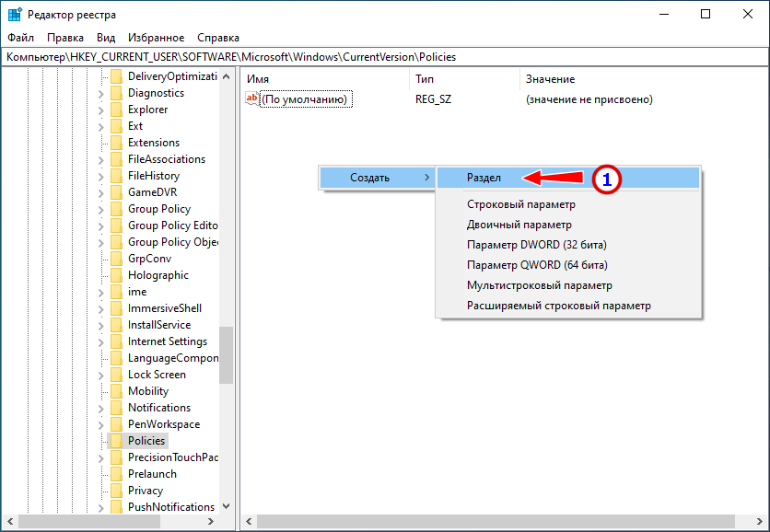Click the tree pane scroll-up arrow
The image size is (770, 532).
click(x=227, y=76)
